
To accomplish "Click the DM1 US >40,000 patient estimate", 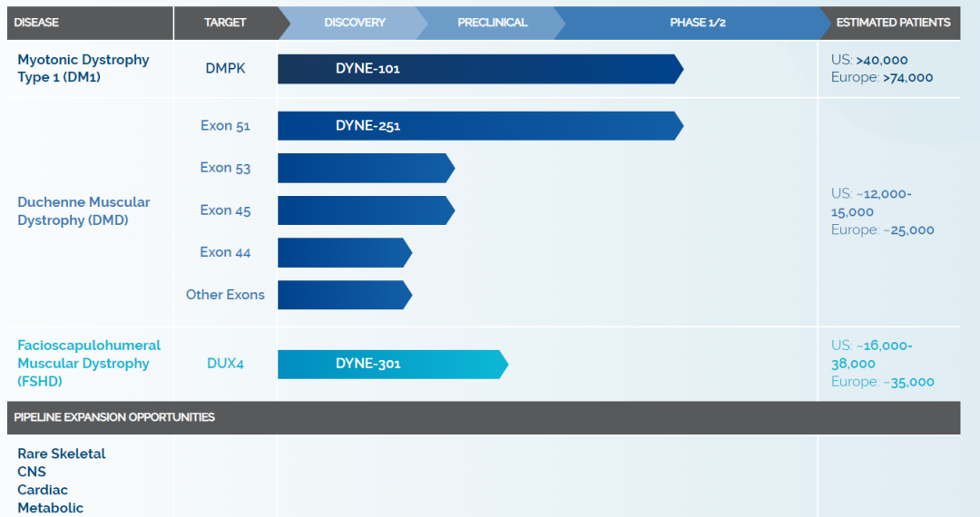I will coord(869,60).
